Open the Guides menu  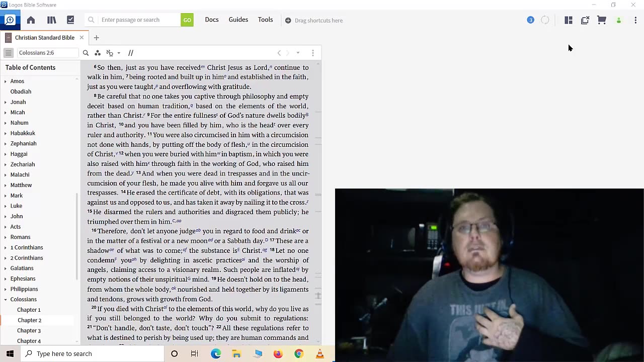238,20
